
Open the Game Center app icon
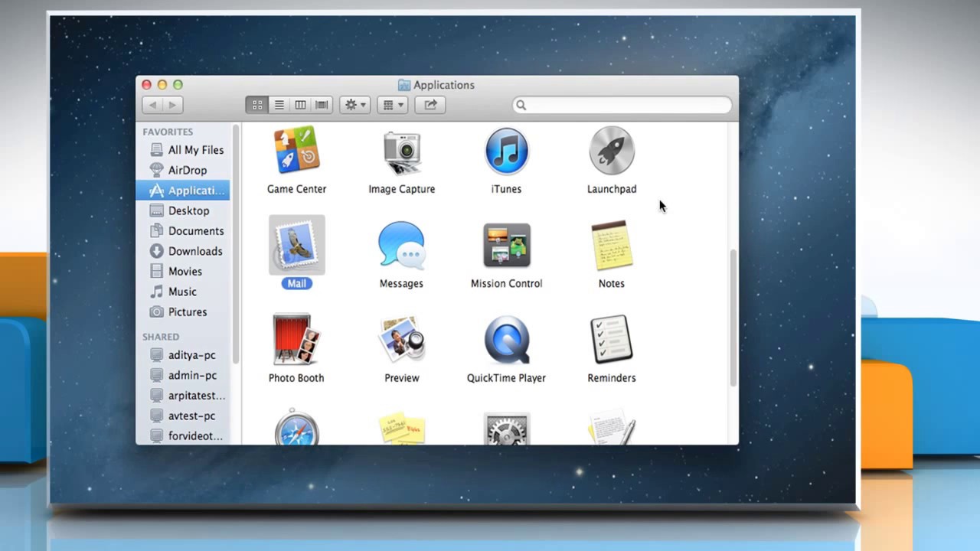coord(296,151)
